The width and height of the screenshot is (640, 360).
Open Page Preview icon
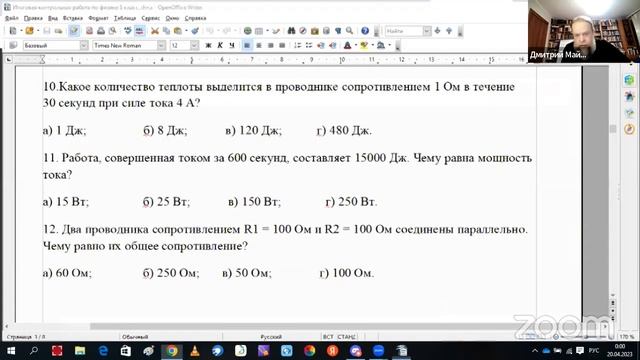click(112, 31)
